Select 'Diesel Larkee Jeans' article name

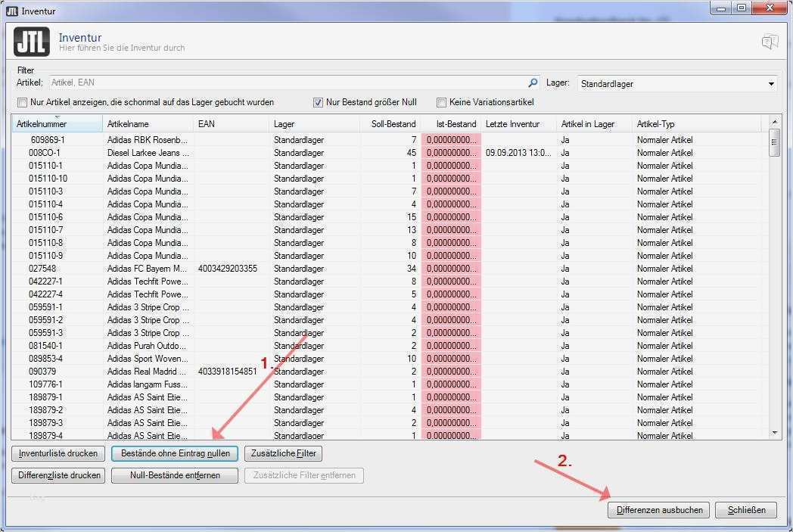point(148,153)
